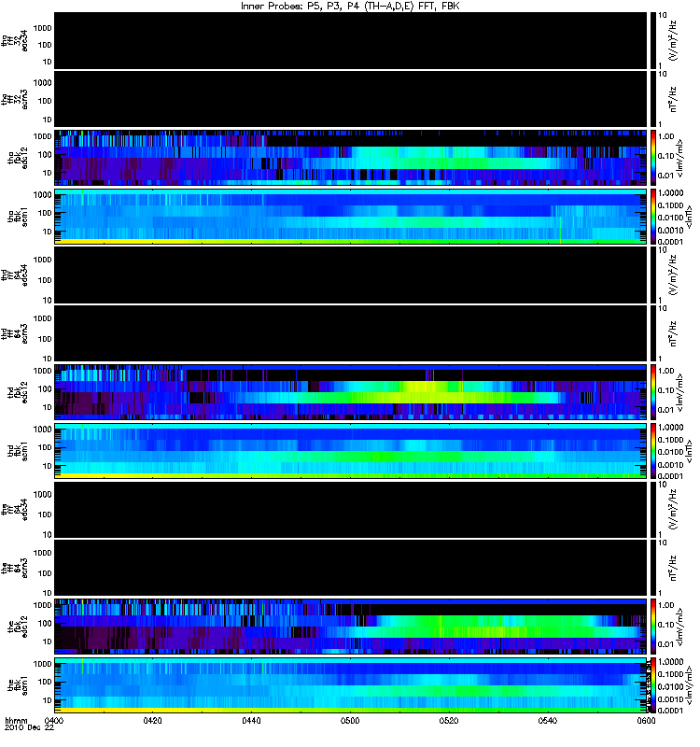Select the empty thd fff 64 scm3 panel

click(x=351, y=333)
